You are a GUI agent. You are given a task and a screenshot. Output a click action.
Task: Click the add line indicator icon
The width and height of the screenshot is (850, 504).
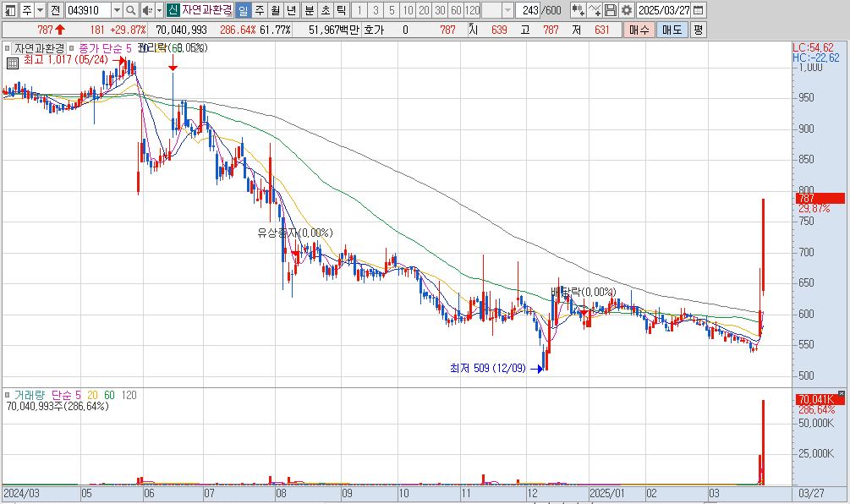point(594,10)
